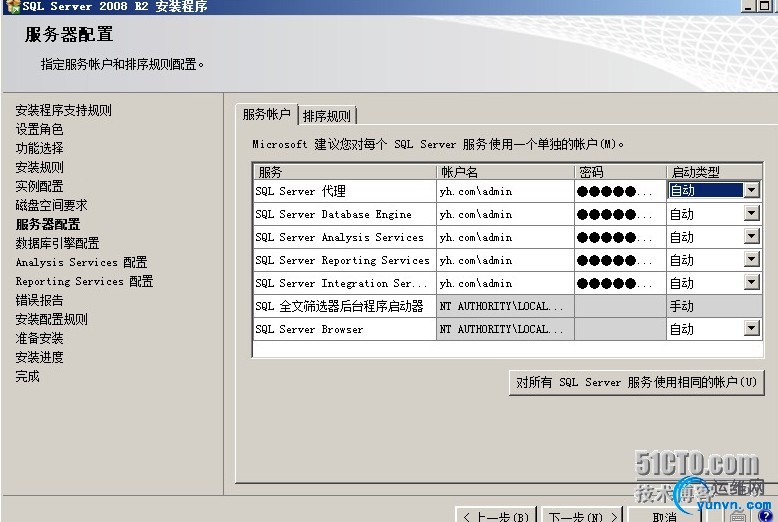This screenshot has height=522, width=778.
Task: Switch to the 服务帐户 tab
Action: pos(266,115)
